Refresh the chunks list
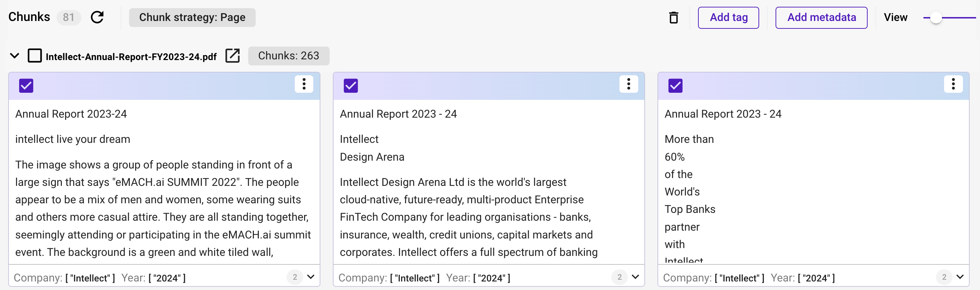 tap(97, 17)
